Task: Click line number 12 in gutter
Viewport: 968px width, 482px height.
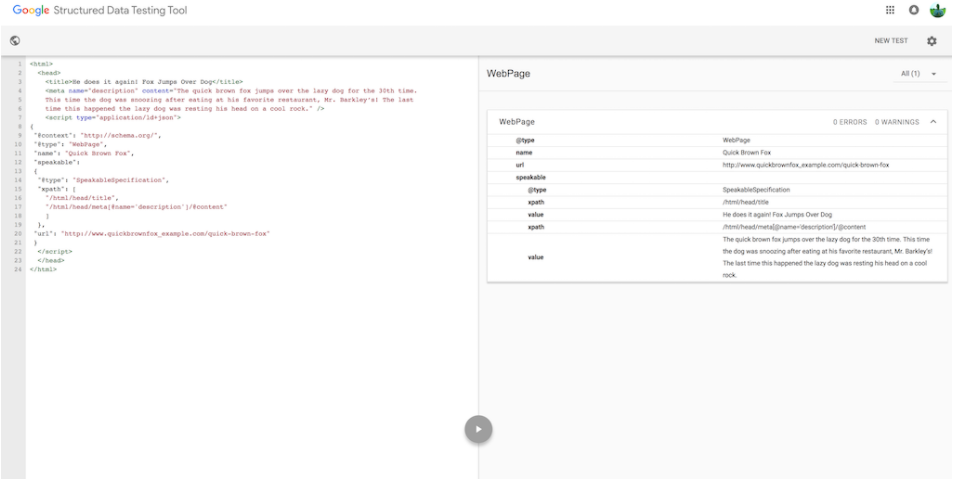Action: click(20, 162)
